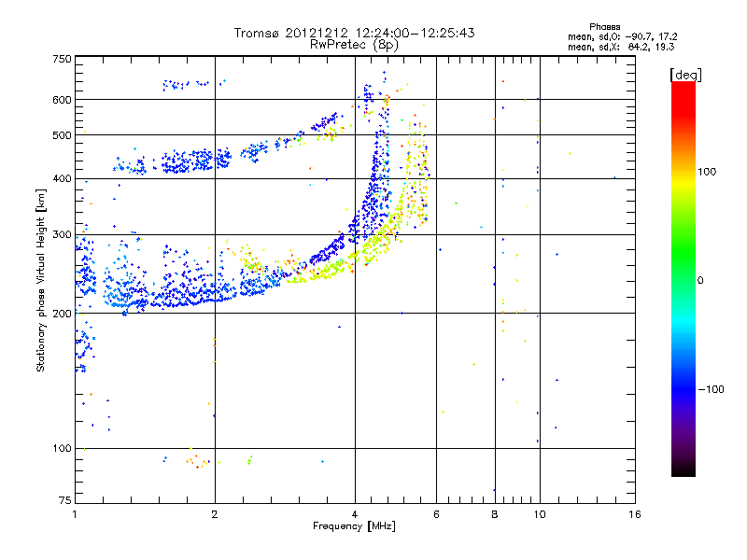Click the y-axis '75' tick label
Image resolution: width=747 pixels, height=560 pixels.
point(65,500)
